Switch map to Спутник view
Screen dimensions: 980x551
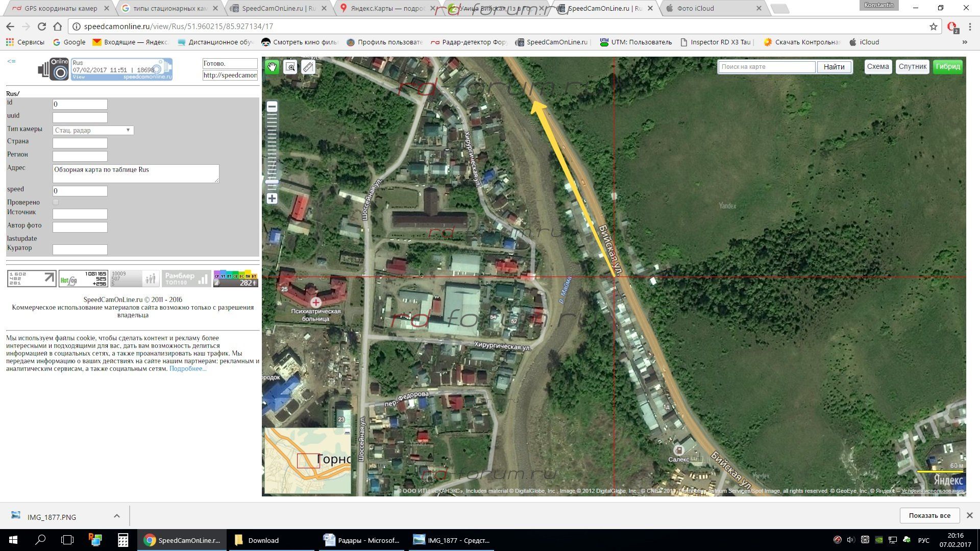[x=912, y=67]
